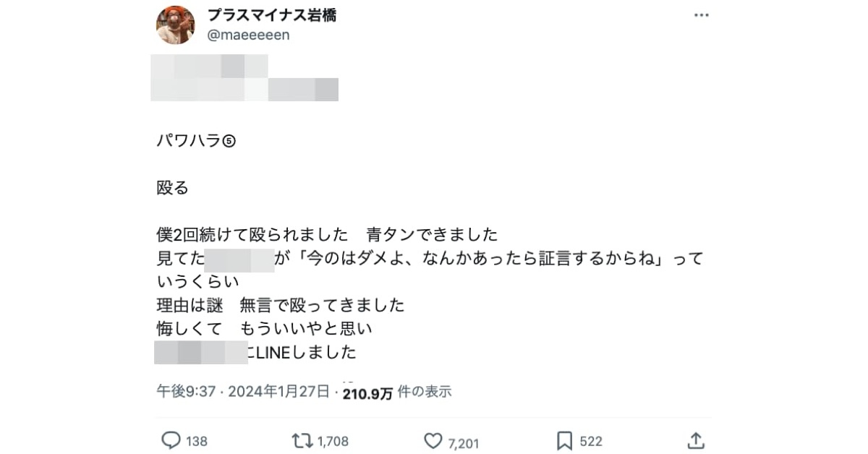Click the repost arrows icon
This screenshot has width=868, height=454.
(300, 440)
